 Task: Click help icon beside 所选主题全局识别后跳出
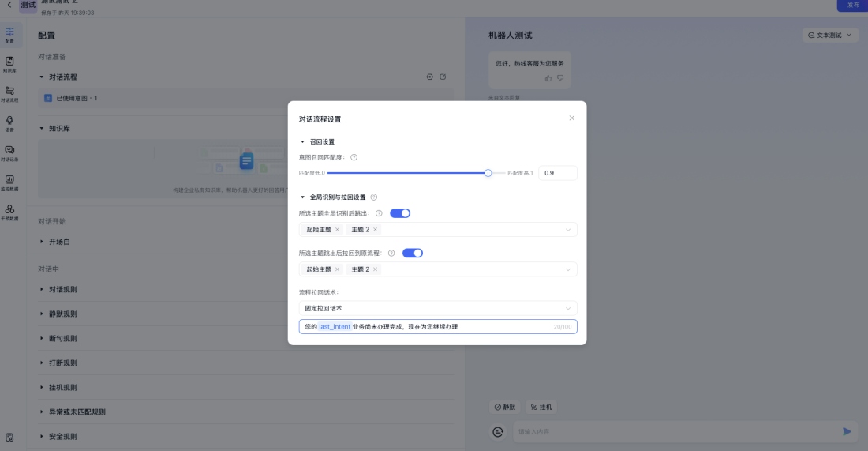(379, 213)
